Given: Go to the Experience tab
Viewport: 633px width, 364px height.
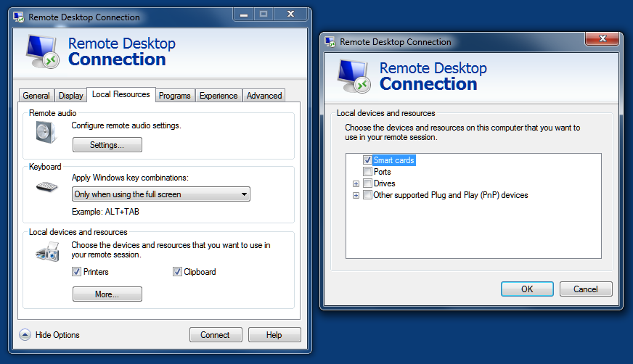Looking at the screenshot, I should [219, 96].
